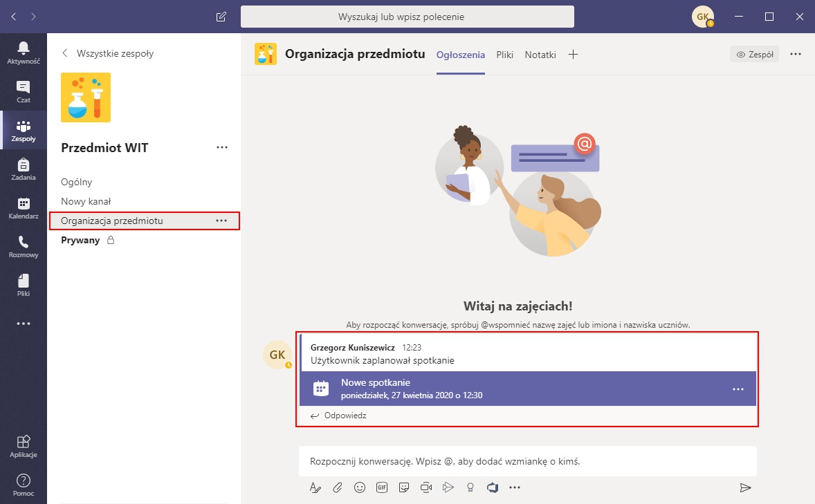The height and width of the screenshot is (504, 815).
Task: Open more compose options ellipsis
Action: [x=515, y=487]
